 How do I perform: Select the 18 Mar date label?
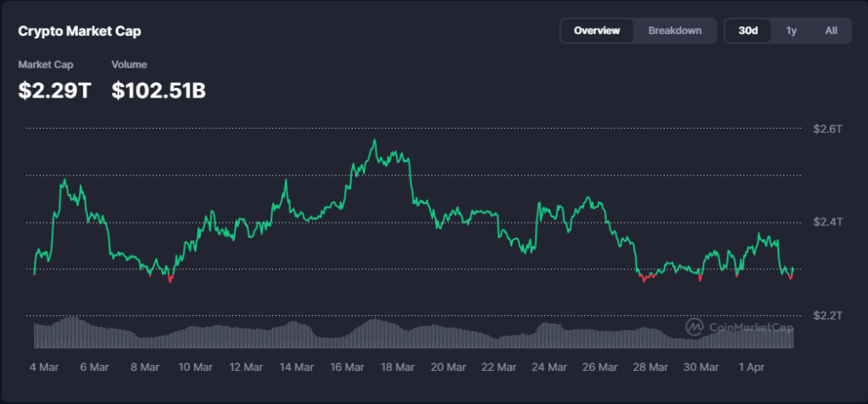coord(397,368)
